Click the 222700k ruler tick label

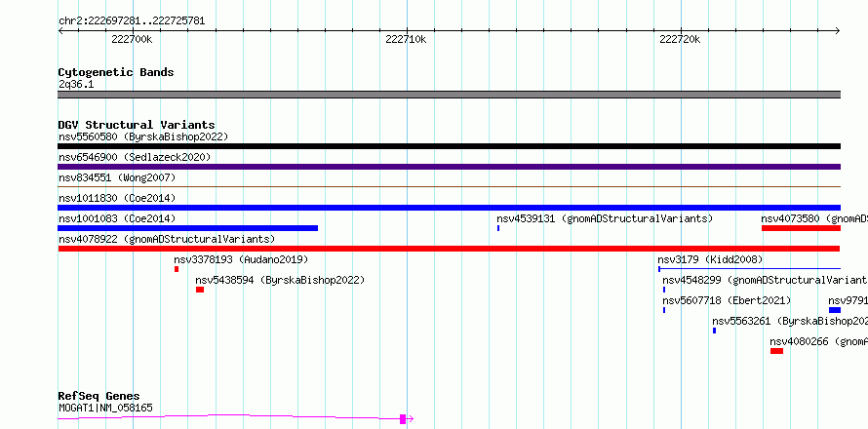coord(132,39)
